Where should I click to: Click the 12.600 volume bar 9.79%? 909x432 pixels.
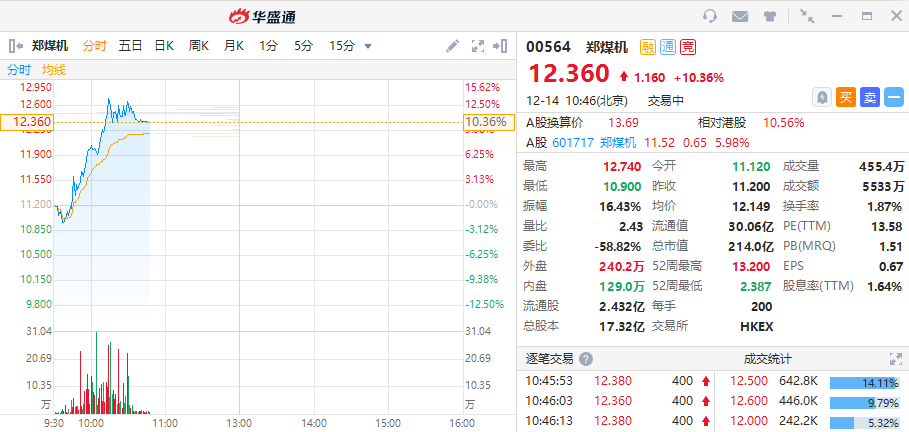pos(864,402)
